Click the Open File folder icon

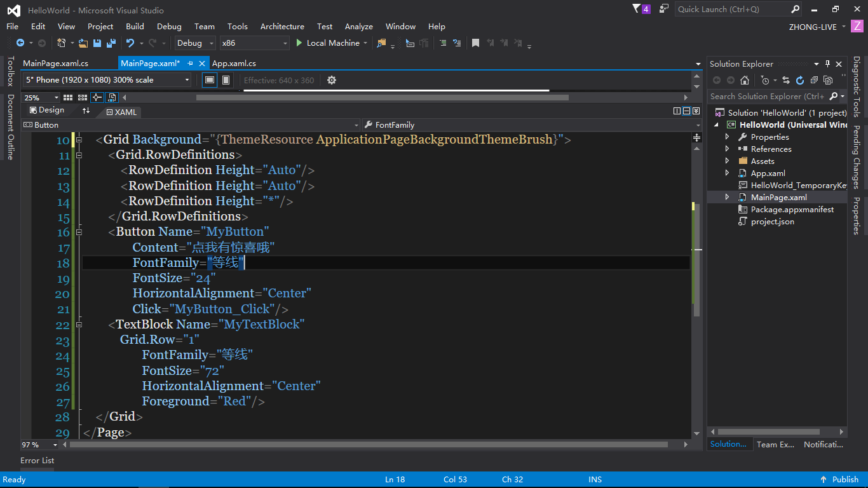83,43
